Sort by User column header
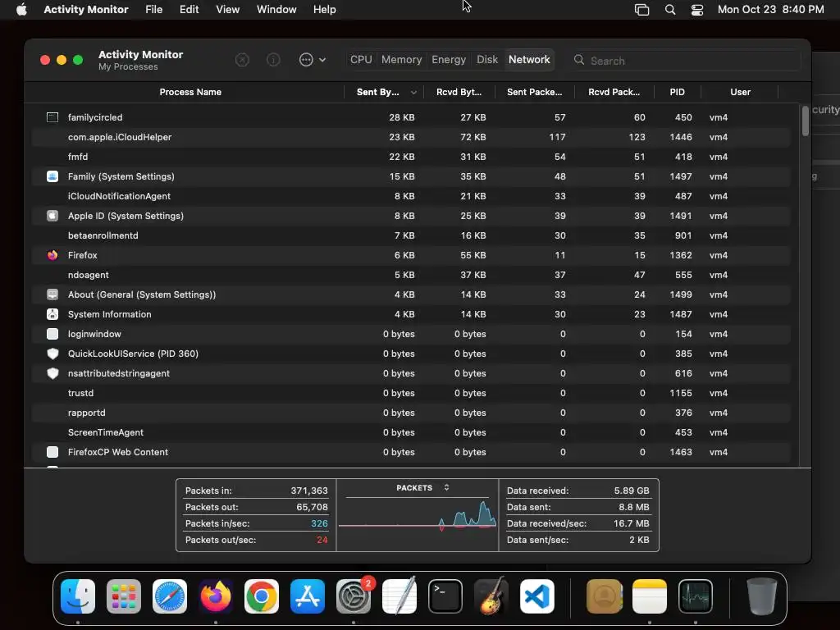The height and width of the screenshot is (630, 840). [x=740, y=92]
